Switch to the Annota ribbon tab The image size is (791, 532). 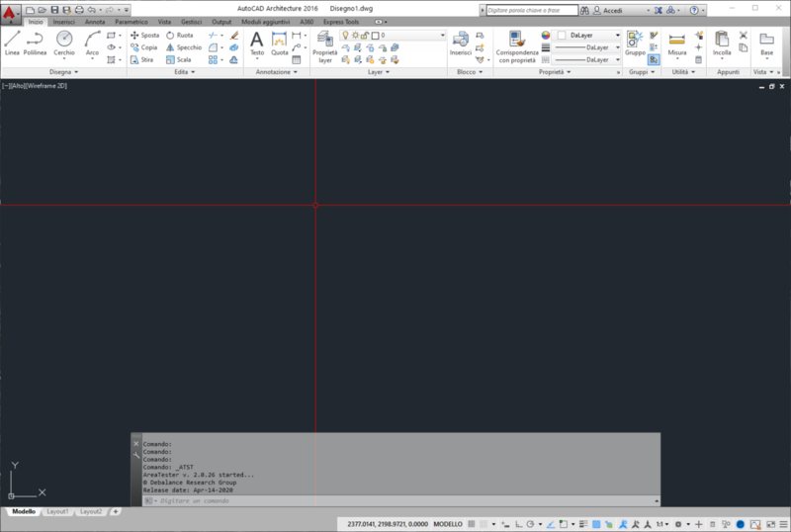point(95,22)
